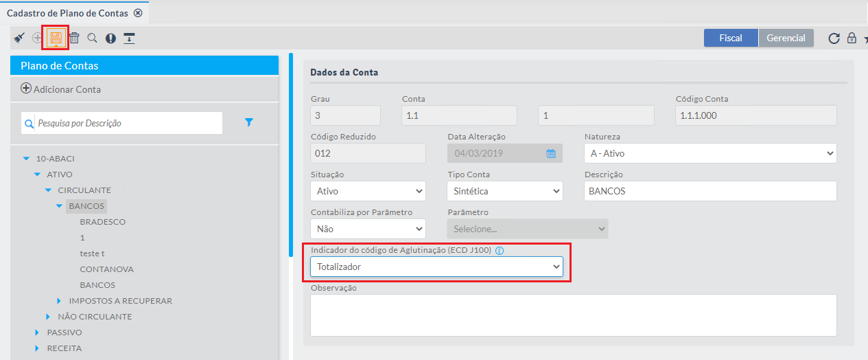The image size is (868, 360).
Task: Open the Natureza dropdown
Action: click(x=710, y=153)
